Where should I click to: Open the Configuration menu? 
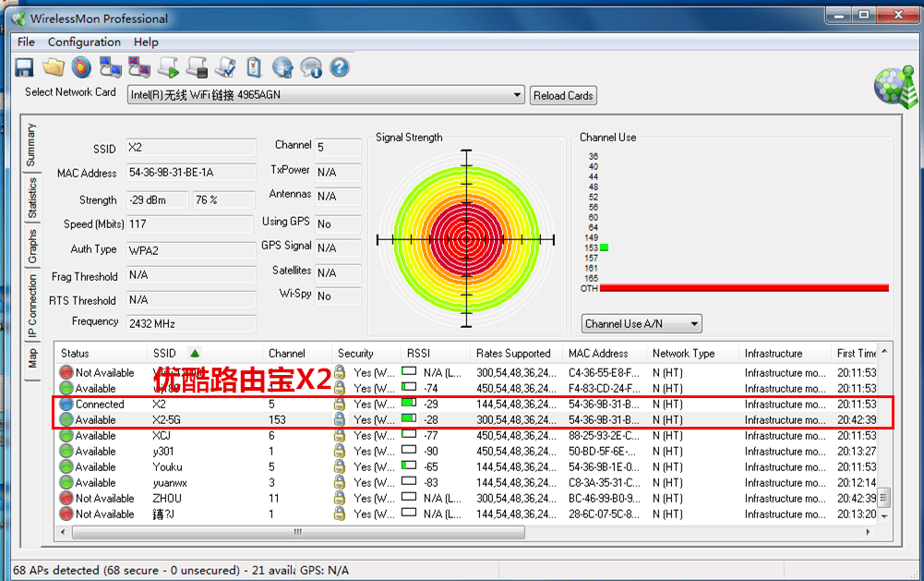[x=84, y=42]
